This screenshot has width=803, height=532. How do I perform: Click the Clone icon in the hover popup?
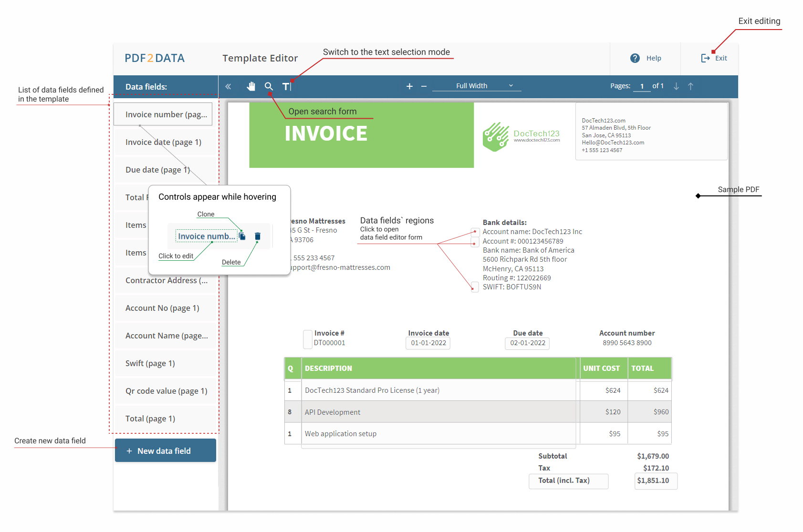(x=242, y=236)
